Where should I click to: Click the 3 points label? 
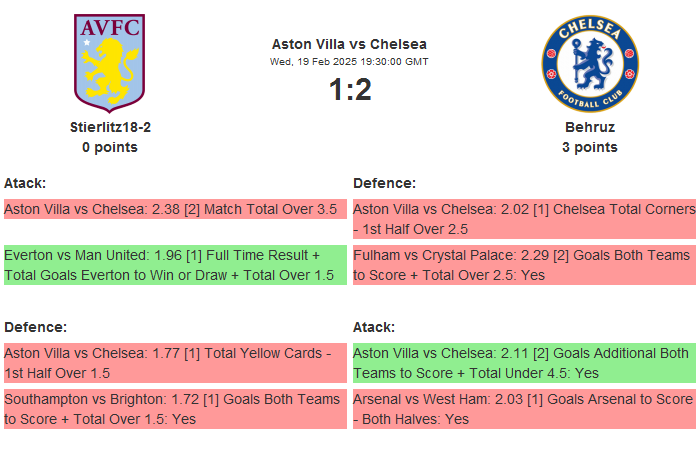coord(589,147)
